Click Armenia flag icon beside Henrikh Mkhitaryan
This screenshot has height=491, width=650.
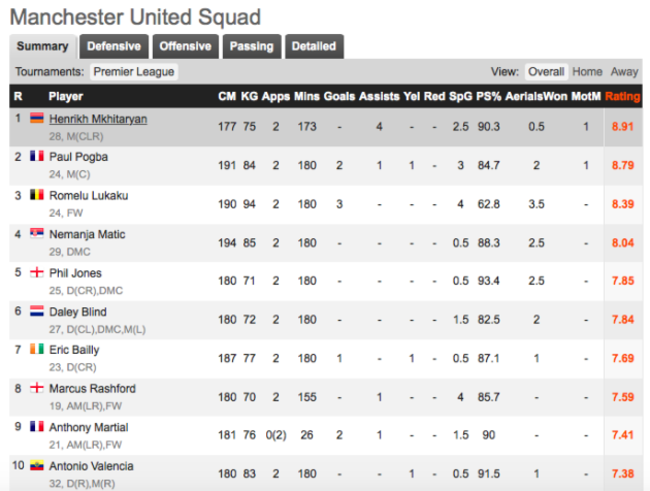point(37,119)
